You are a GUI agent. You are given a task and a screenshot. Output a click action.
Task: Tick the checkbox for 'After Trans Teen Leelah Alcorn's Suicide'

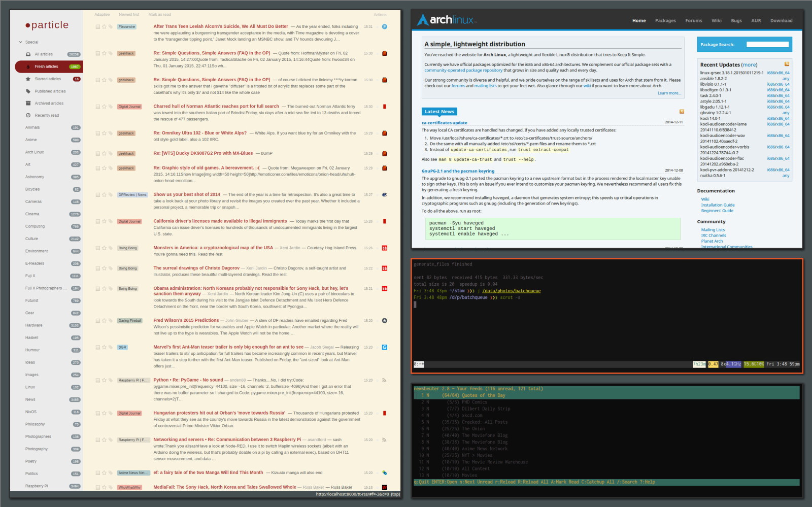click(98, 27)
